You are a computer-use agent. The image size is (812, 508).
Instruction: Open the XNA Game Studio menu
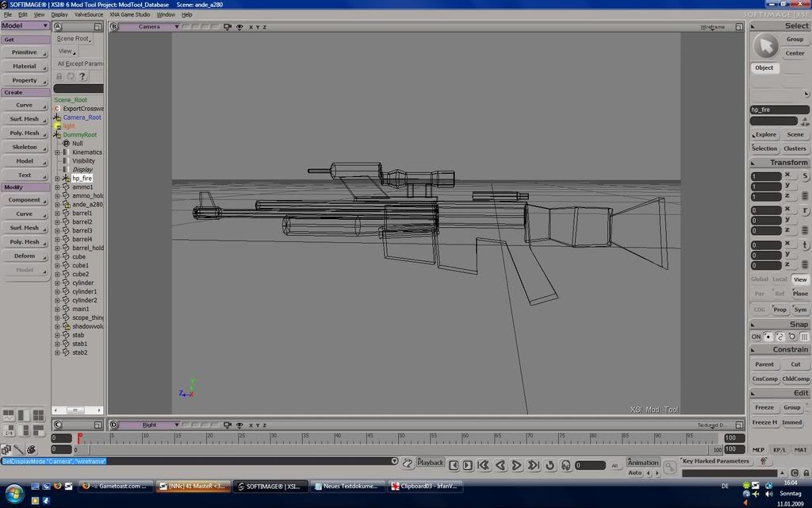click(129, 14)
